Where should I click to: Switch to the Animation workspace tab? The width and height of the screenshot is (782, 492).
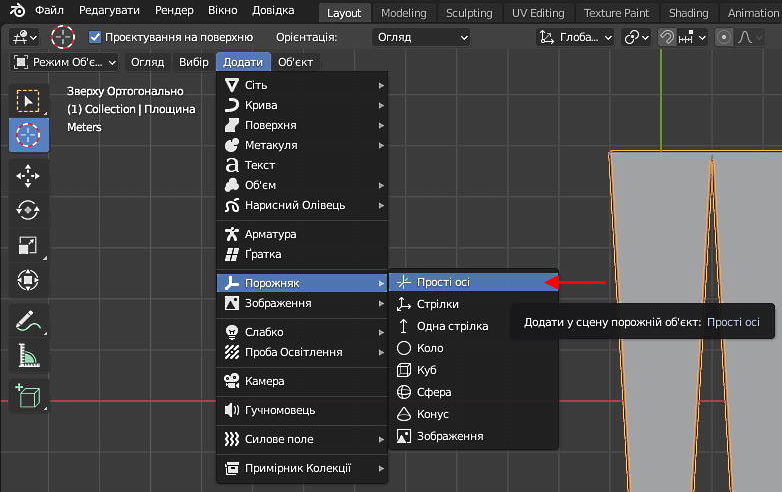coord(752,13)
